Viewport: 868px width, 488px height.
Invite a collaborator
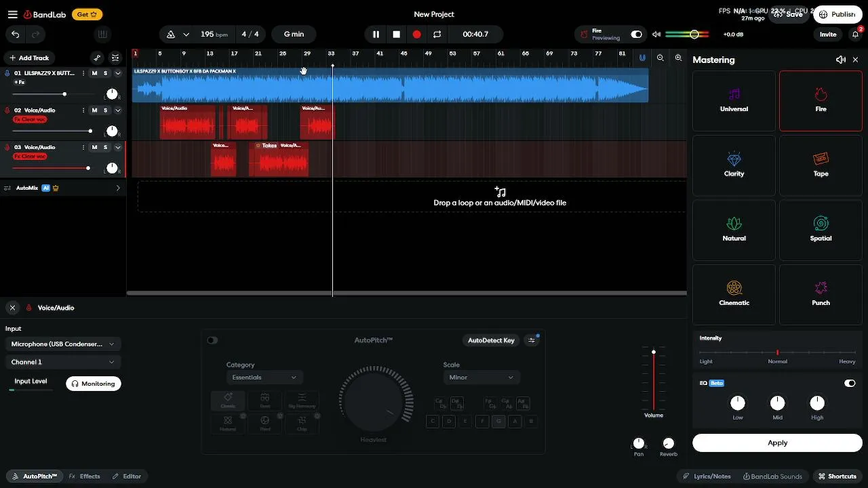point(828,35)
